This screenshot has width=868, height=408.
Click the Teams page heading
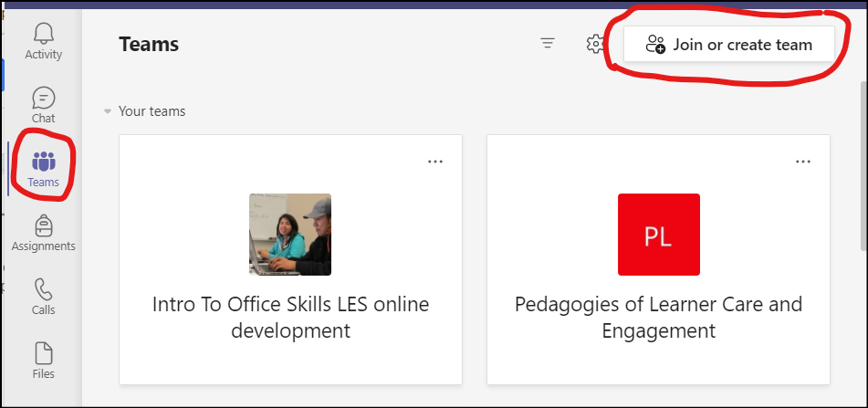(x=149, y=45)
